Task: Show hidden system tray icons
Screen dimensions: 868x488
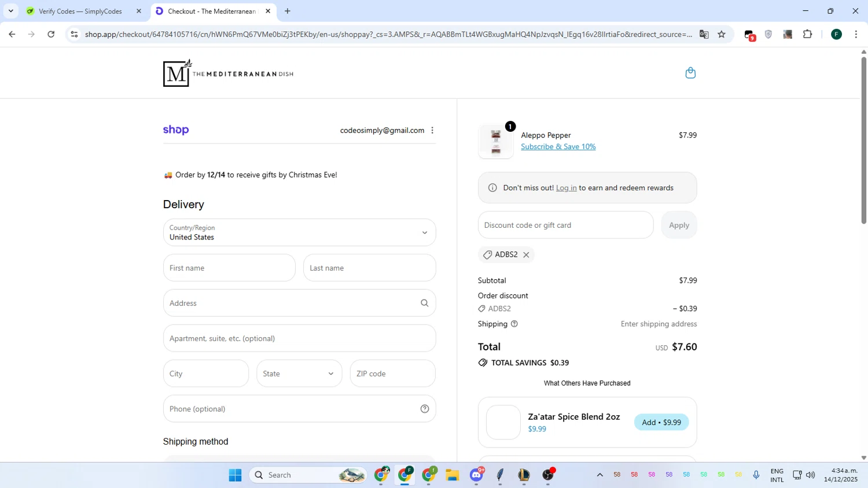Action: tap(600, 475)
